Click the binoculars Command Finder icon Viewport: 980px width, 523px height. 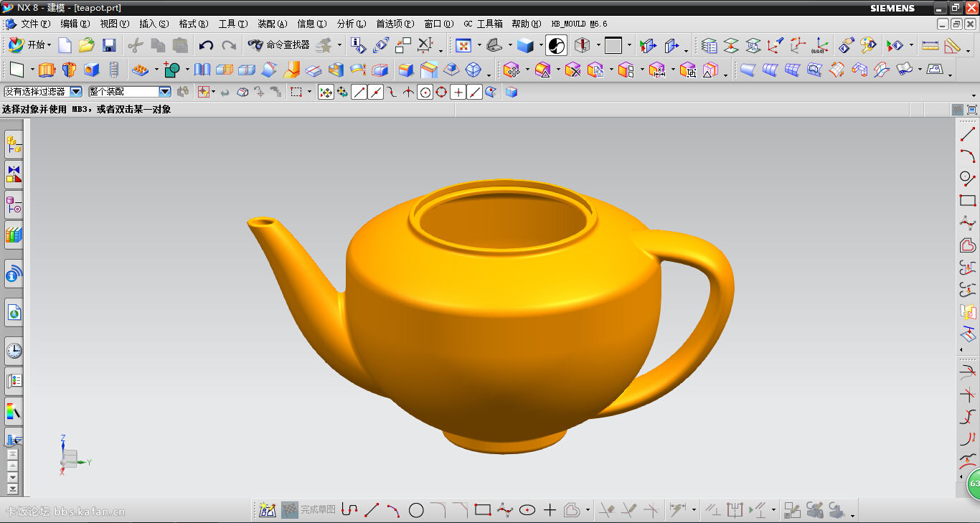click(255, 45)
